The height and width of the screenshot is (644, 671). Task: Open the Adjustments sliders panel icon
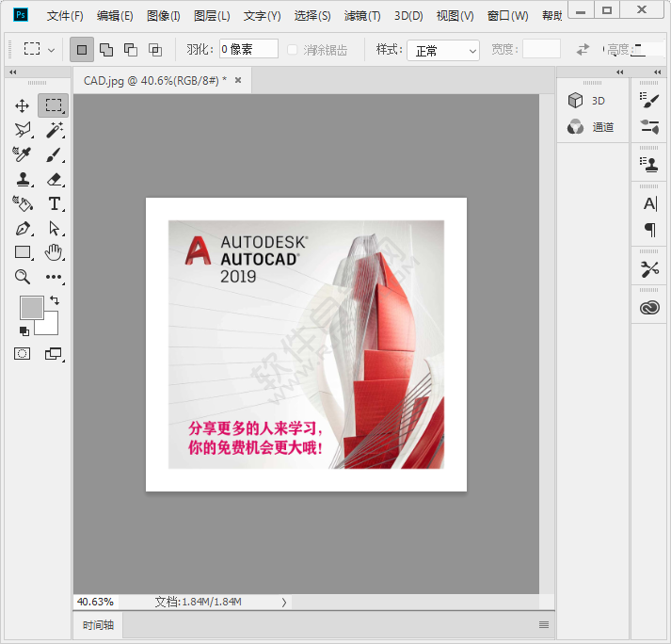[649, 127]
